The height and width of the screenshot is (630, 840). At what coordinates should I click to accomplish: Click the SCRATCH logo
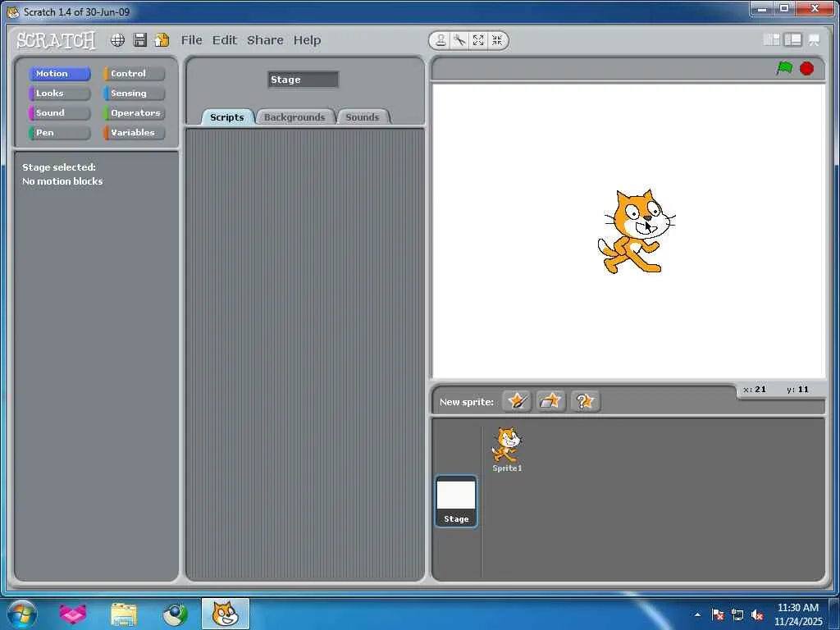(56, 40)
